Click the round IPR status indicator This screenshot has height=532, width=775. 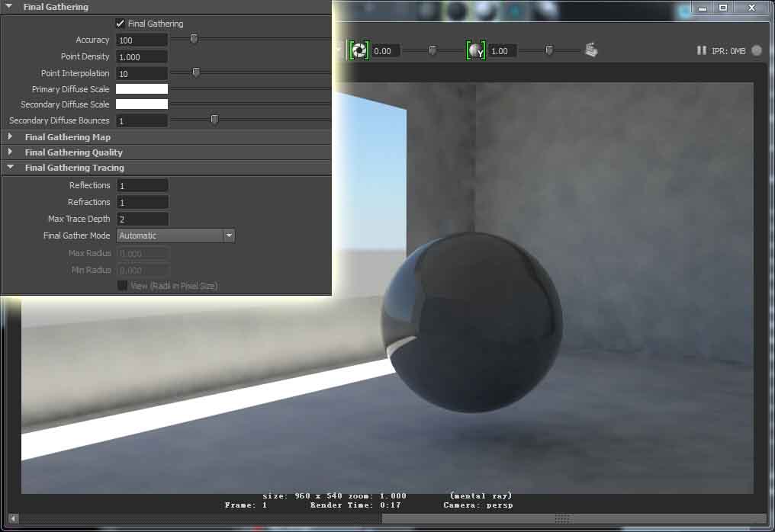(x=756, y=50)
